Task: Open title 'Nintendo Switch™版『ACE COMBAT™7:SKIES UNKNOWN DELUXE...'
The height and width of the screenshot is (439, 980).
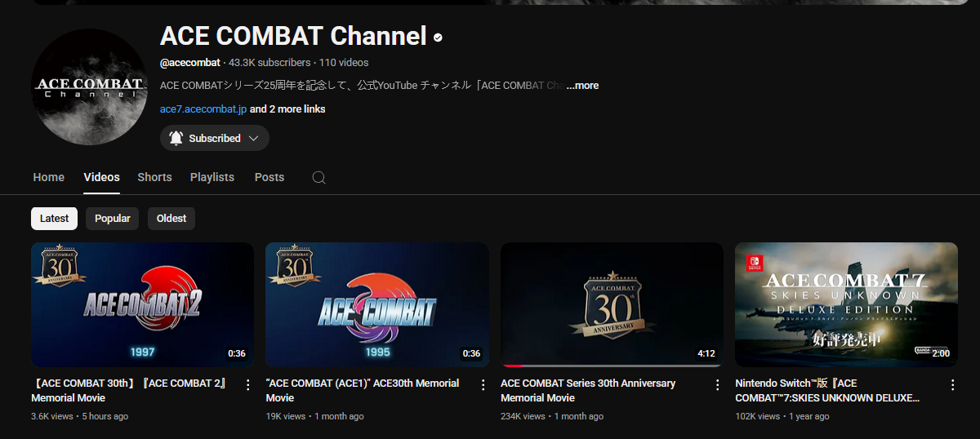Action: coord(827,391)
